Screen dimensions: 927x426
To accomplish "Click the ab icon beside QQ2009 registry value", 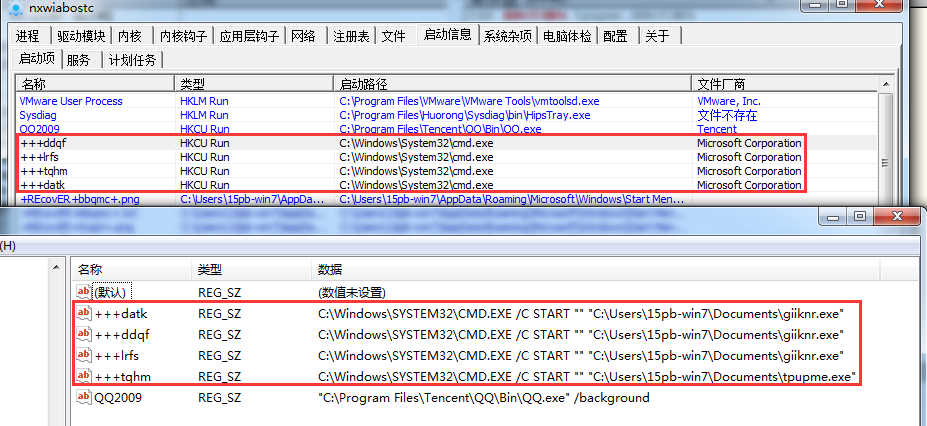I will [84, 398].
